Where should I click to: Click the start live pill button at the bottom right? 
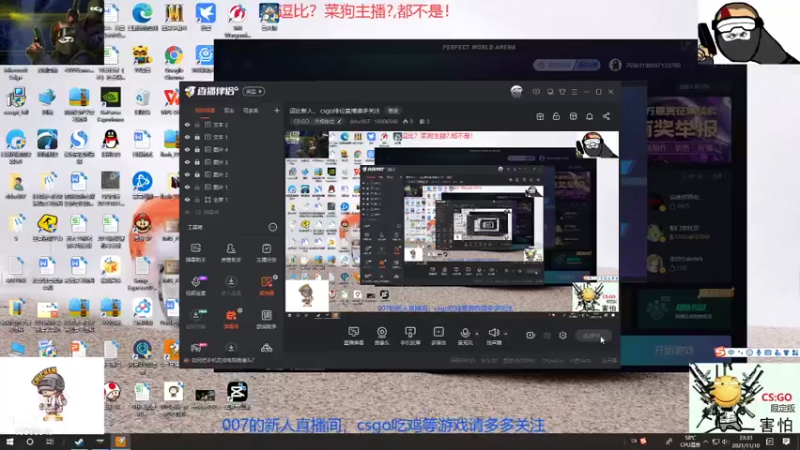[593, 336]
